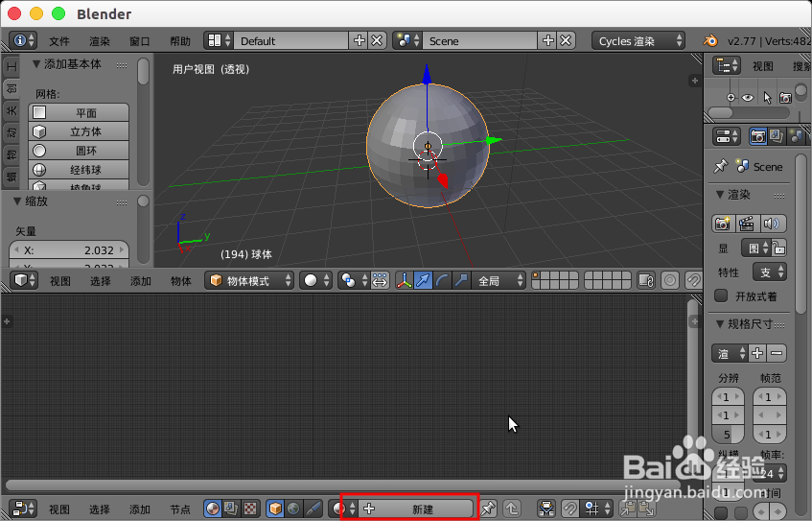Delete the Default screen layout
Image resolution: width=812 pixels, height=521 pixels.
pyautogui.click(x=377, y=40)
